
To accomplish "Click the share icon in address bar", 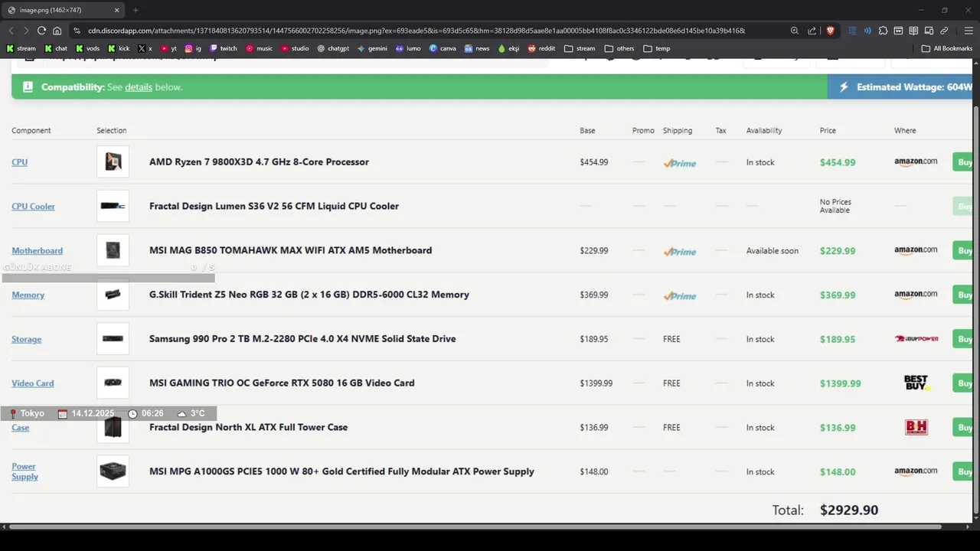I will [x=812, y=31].
